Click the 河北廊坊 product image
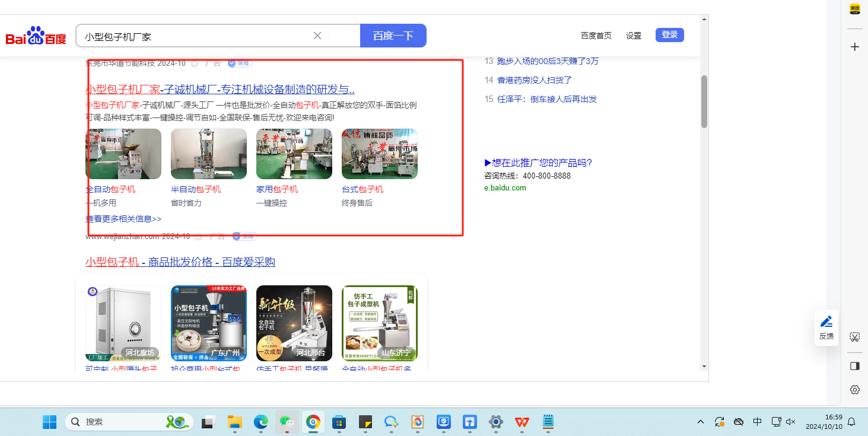 point(123,323)
